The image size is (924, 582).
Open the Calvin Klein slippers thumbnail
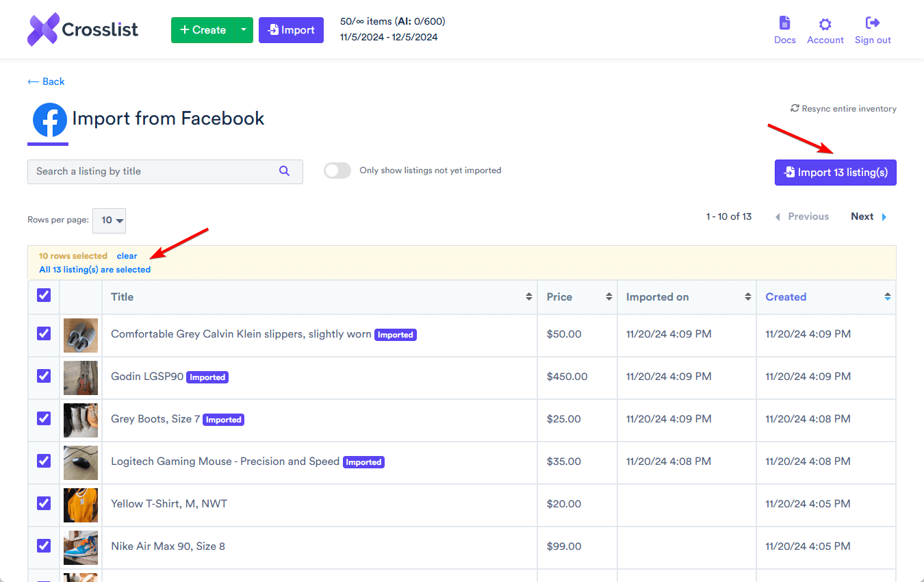[81, 335]
